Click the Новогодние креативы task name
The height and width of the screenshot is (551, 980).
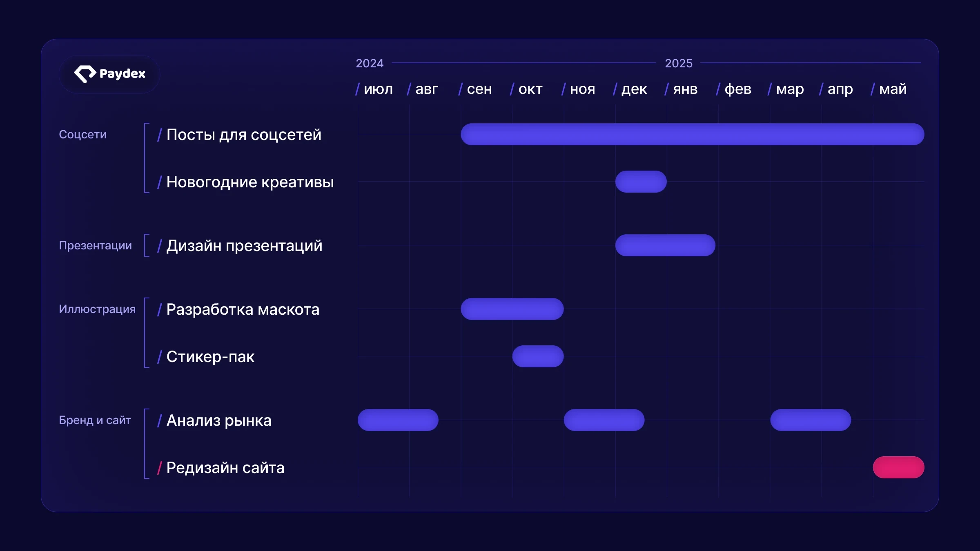pos(250,182)
